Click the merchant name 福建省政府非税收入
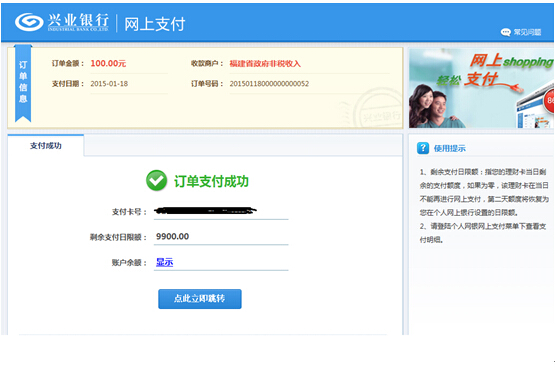This screenshot has height=367, width=555. point(265,64)
